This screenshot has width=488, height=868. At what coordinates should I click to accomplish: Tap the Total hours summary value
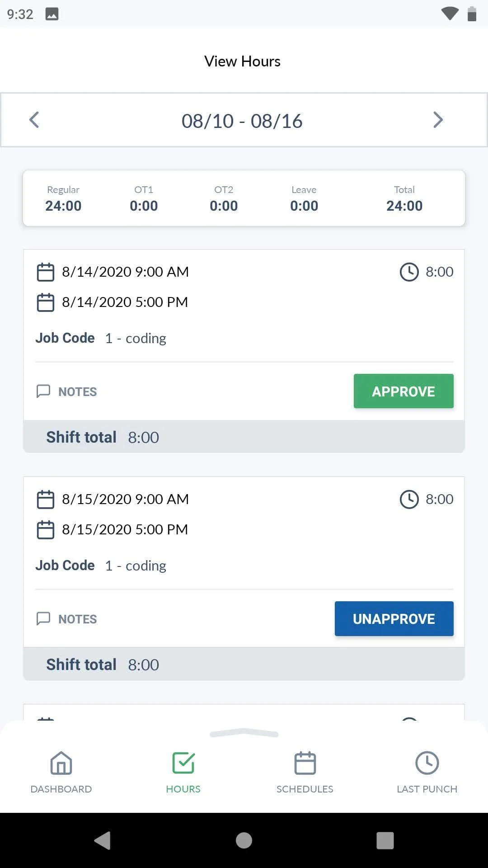click(404, 206)
